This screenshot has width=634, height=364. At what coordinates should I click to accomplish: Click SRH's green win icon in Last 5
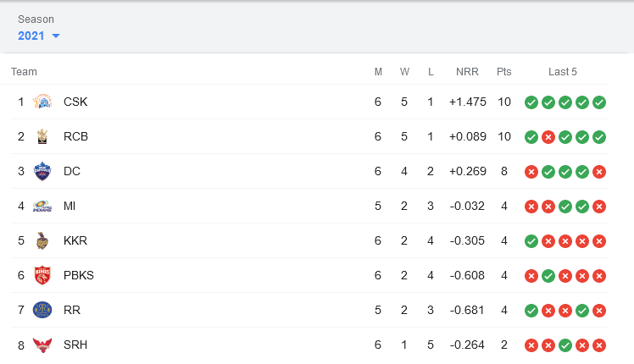[x=565, y=346]
